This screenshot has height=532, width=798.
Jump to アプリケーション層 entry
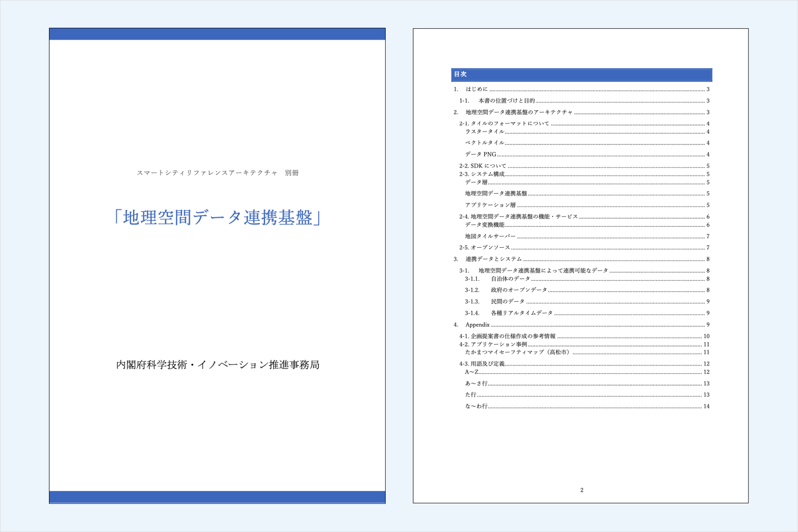pyautogui.click(x=490, y=205)
